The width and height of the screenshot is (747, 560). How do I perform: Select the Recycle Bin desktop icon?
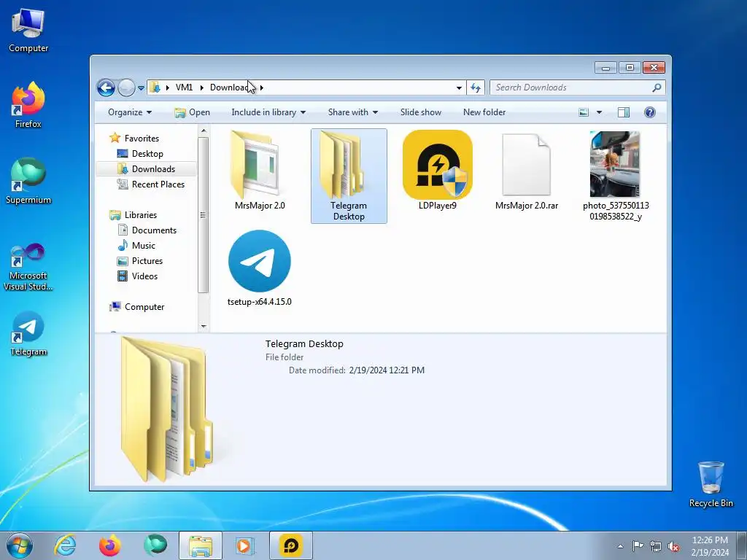(711, 484)
